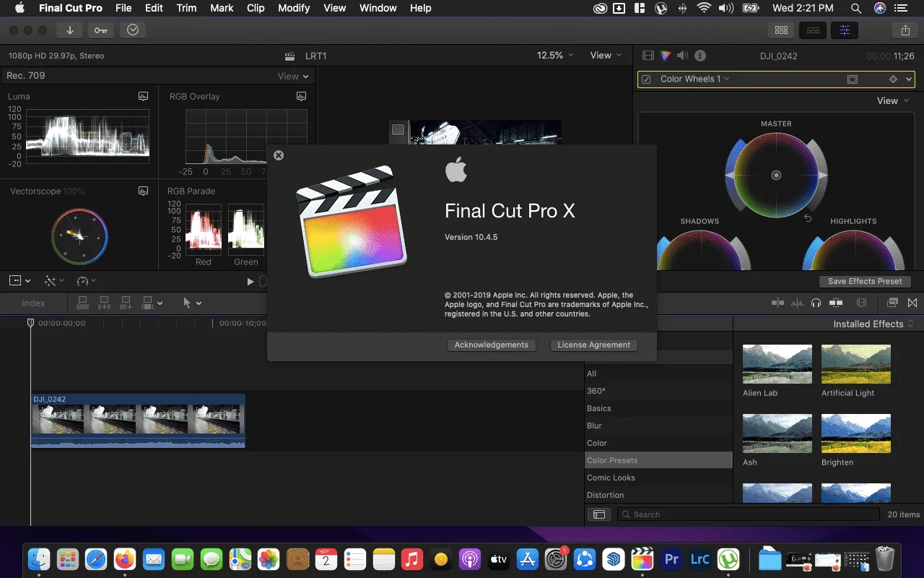
Task: Toggle the effects browser sidebar icon
Action: [598, 514]
